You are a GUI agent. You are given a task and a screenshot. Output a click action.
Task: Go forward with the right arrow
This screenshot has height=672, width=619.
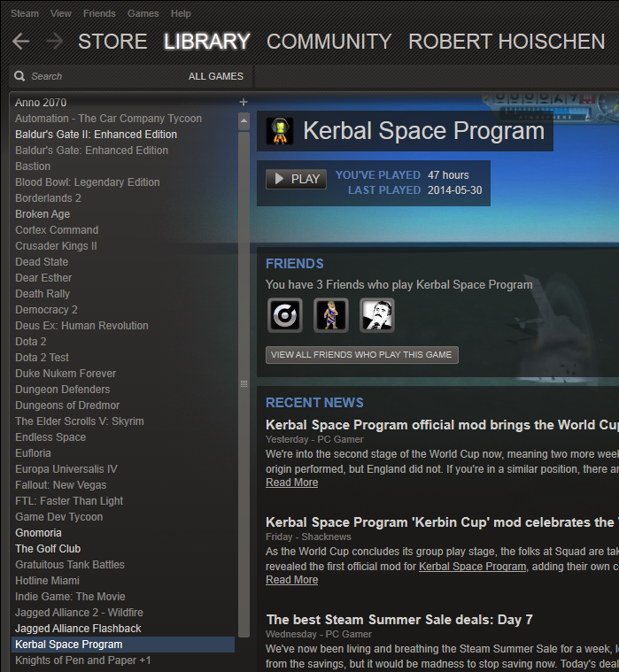(x=54, y=42)
